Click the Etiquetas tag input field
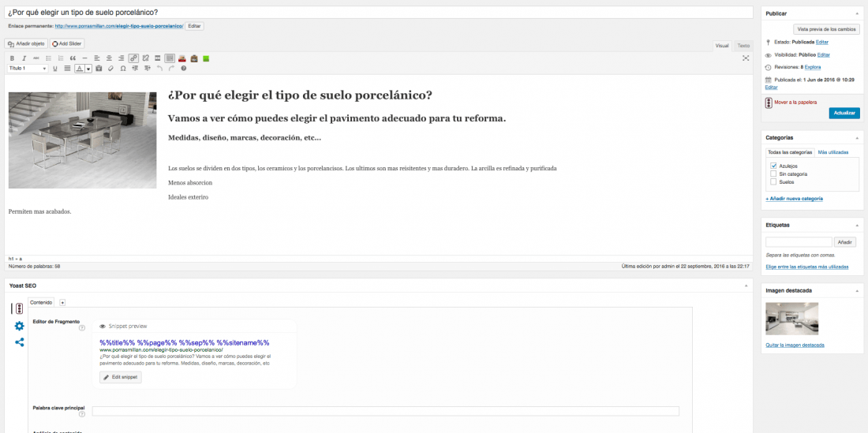Viewport: 868px width, 433px height. pos(799,241)
